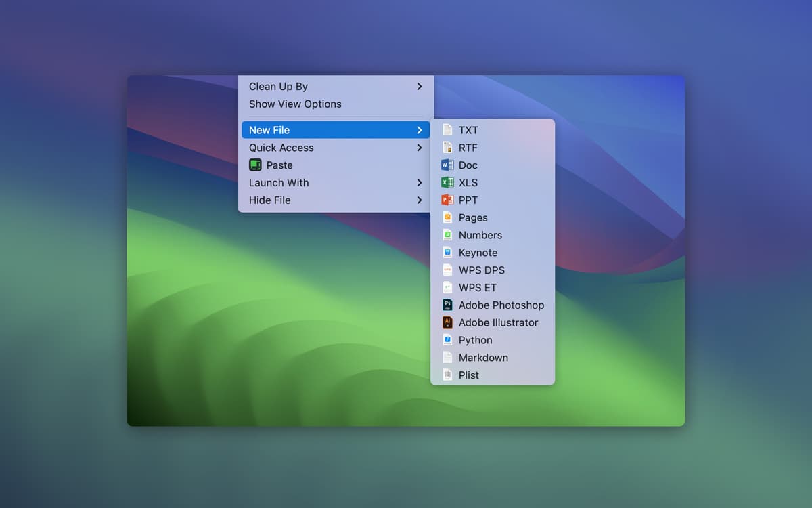812x508 pixels.
Task: Expand the Hide File submenu chevron
Action: click(x=420, y=200)
